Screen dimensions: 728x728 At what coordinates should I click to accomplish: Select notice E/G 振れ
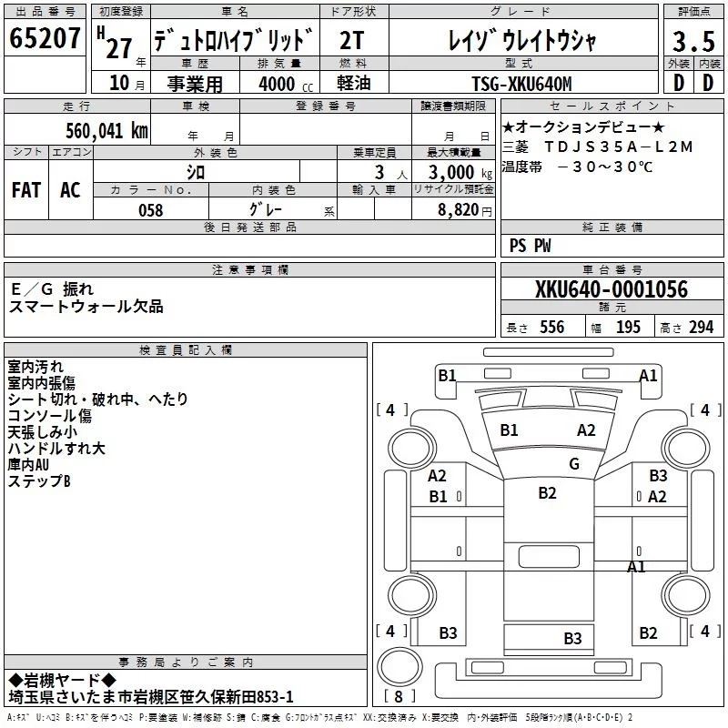pos(52,289)
